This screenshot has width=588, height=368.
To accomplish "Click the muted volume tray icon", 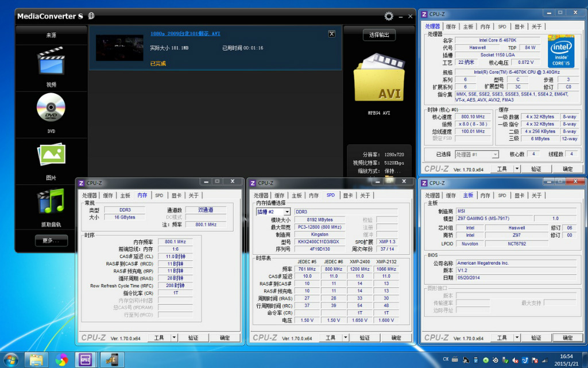I will (x=515, y=360).
